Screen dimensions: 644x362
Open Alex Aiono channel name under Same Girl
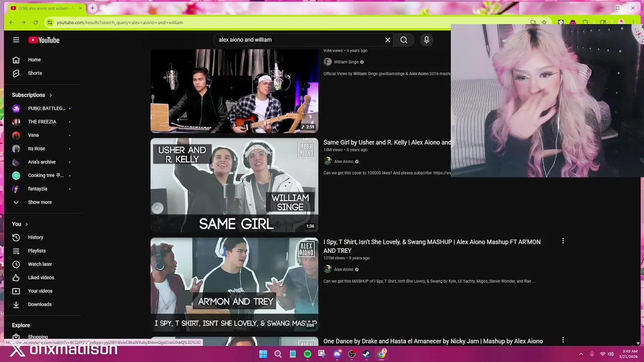344,161
